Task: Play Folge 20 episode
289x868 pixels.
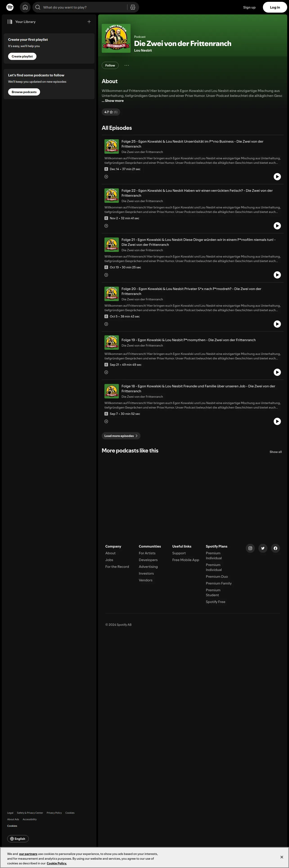Action: point(277,324)
